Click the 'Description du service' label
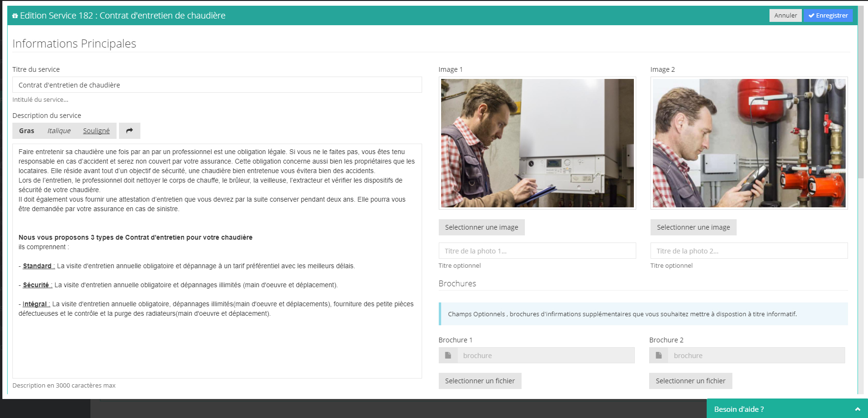The height and width of the screenshot is (418, 868). click(47, 116)
